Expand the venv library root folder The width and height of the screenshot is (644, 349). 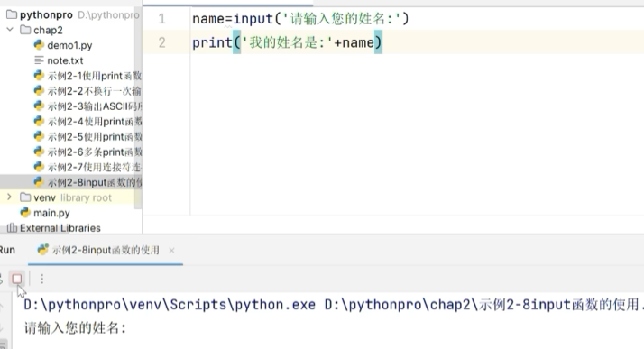9,197
